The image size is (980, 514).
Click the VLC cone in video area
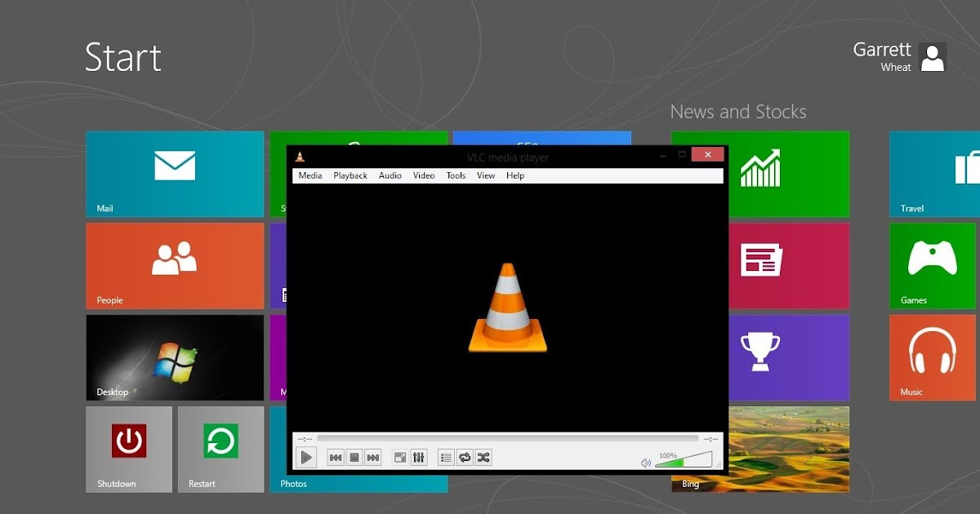click(x=507, y=308)
